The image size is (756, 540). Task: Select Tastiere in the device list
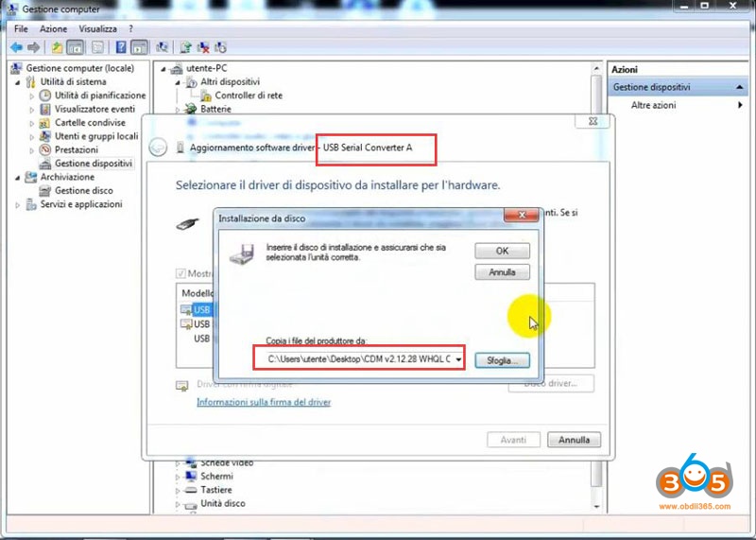pyautogui.click(x=216, y=489)
